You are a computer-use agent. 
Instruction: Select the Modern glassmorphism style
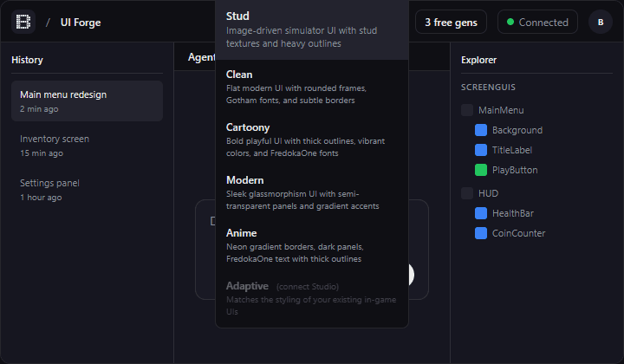click(x=312, y=192)
